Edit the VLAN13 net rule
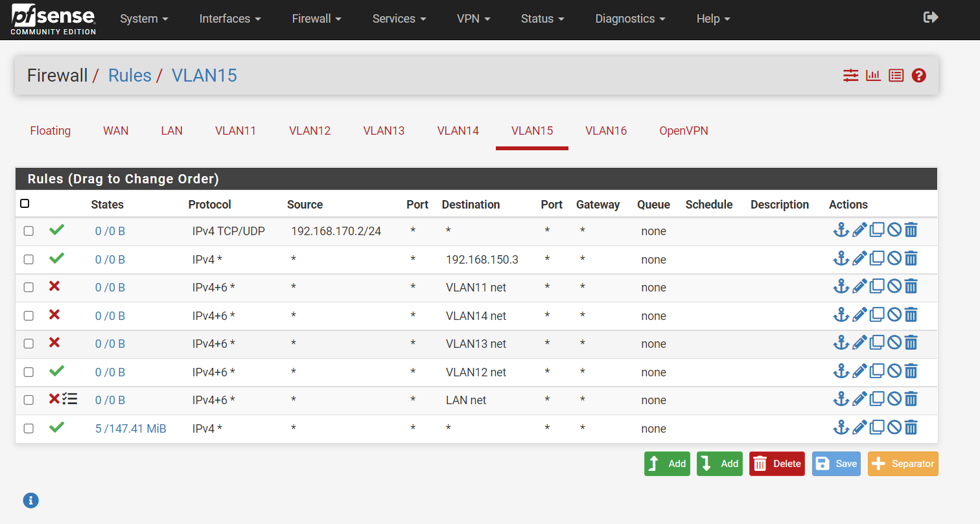This screenshot has height=524, width=980. [859, 343]
